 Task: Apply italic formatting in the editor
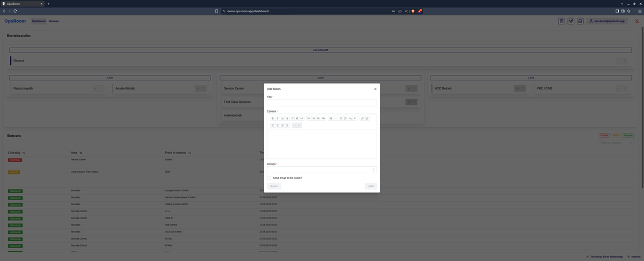tap(278, 118)
